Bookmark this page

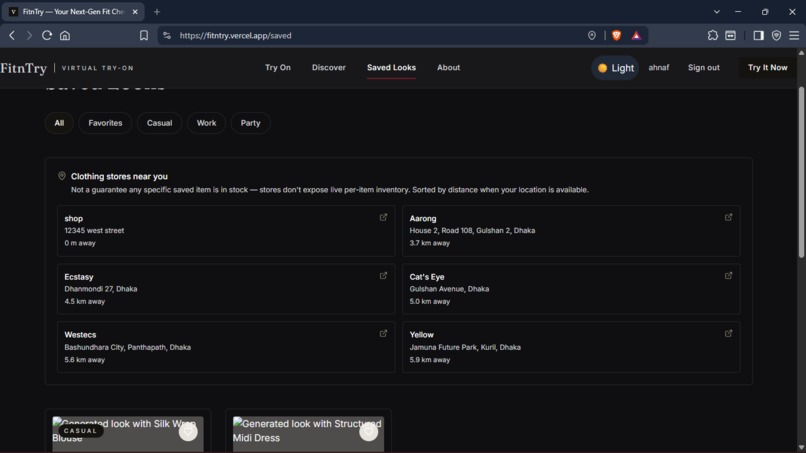coord(144,35)
